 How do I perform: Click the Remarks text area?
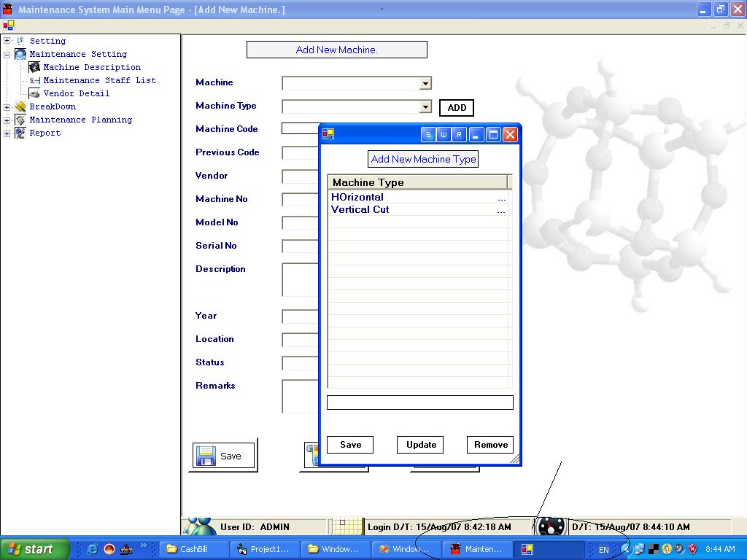click(x=300, y=396)
